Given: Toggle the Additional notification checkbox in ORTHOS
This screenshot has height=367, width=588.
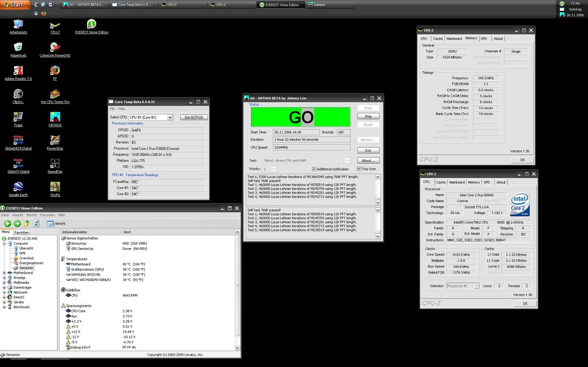Looking at the screenshot, I should [314, 169].
